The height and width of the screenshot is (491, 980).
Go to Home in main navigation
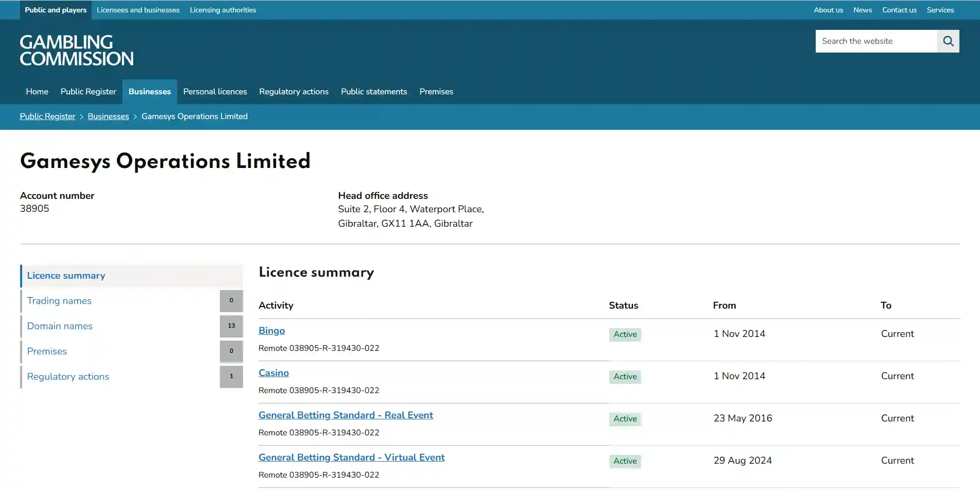click(37, 92)
